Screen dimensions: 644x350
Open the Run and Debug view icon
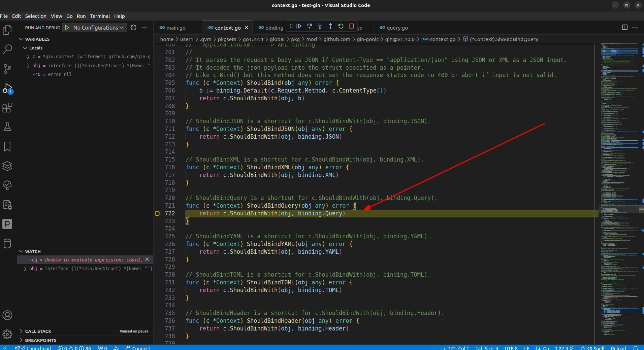click(7, 89)
